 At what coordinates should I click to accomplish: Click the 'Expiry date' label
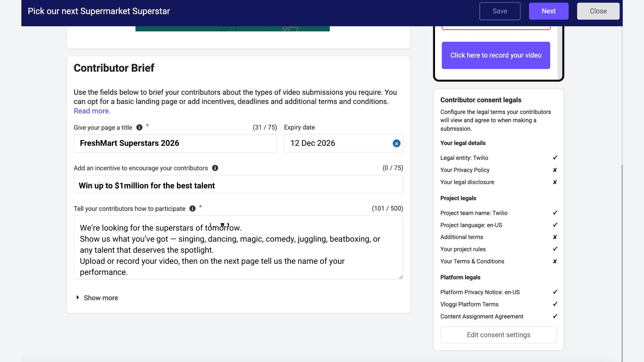coord(299,127)
